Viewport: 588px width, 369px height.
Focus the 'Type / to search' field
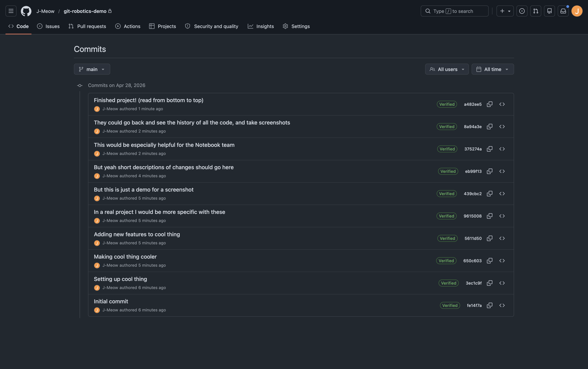click(x=454, y=11)
